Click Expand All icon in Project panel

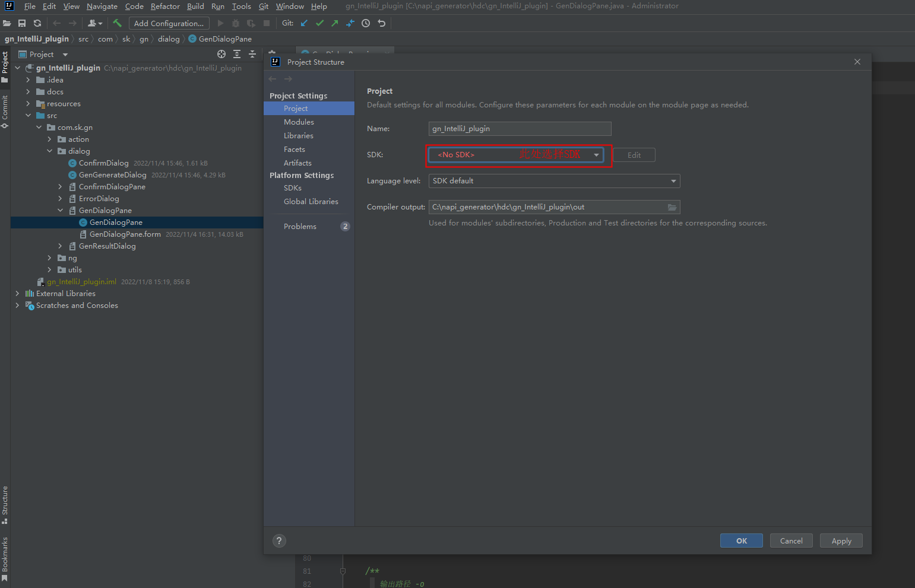coord(237,54)
